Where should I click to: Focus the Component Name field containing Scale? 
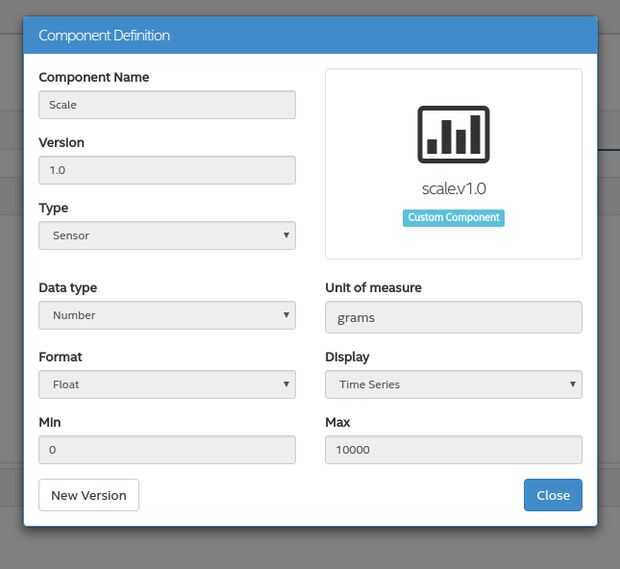(167, 105)
